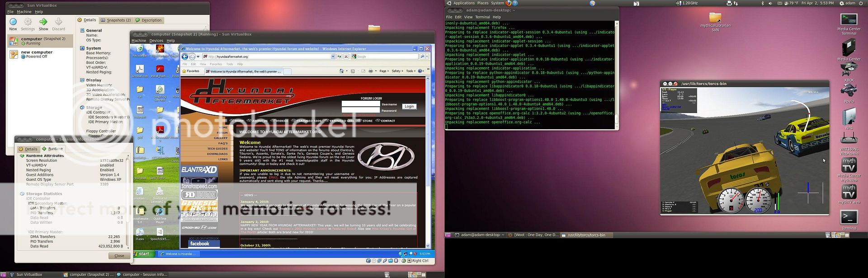Click the Login button on forum
Image resolution: width=868 pixels, height=278 pixels.
pos(409,107)
